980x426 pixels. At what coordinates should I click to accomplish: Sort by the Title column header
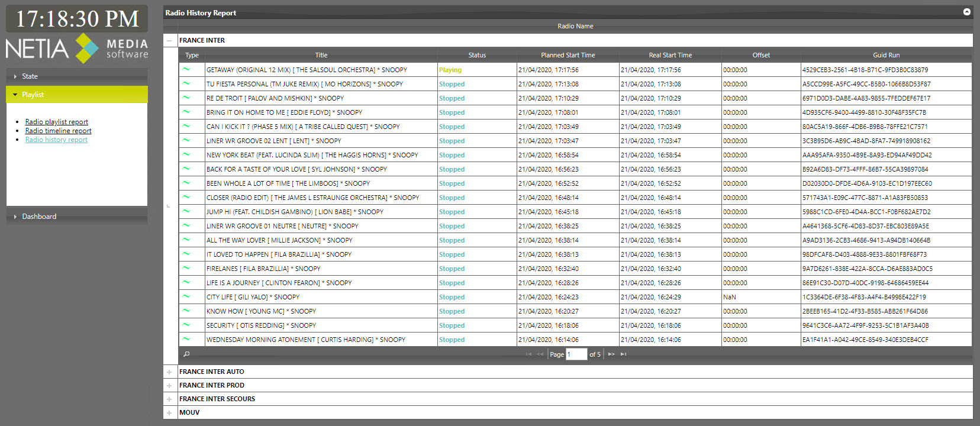pos(321,55)
